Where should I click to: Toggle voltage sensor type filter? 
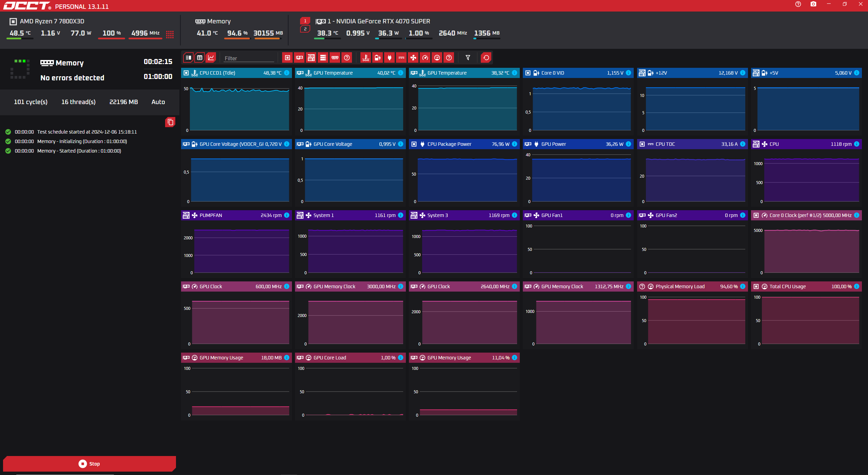tap(377, 58)
